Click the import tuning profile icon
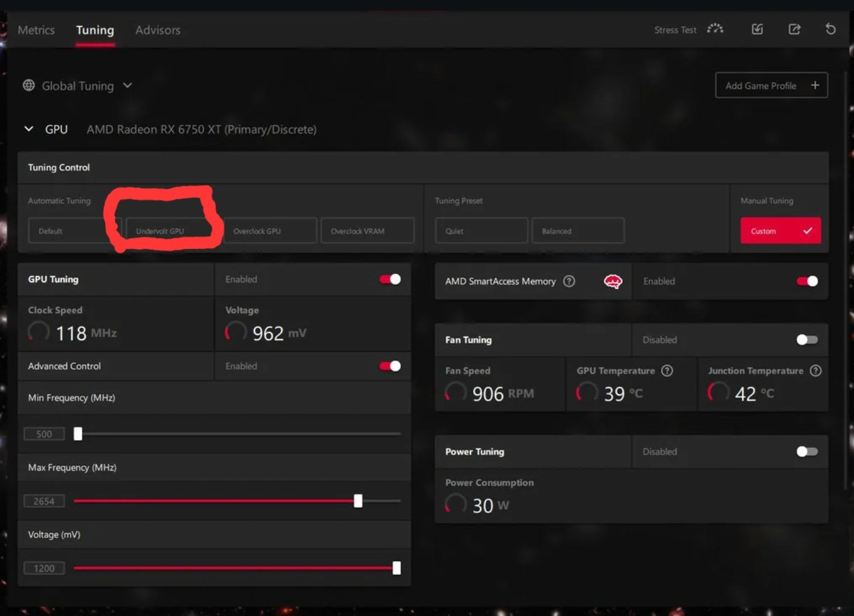This screenshot has height=616, width=854. (757, 29)
